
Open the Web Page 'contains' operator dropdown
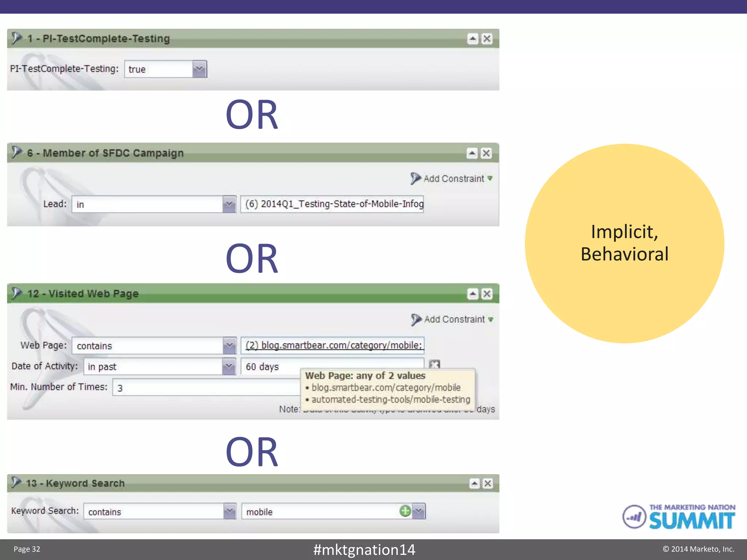click(229, 346)
